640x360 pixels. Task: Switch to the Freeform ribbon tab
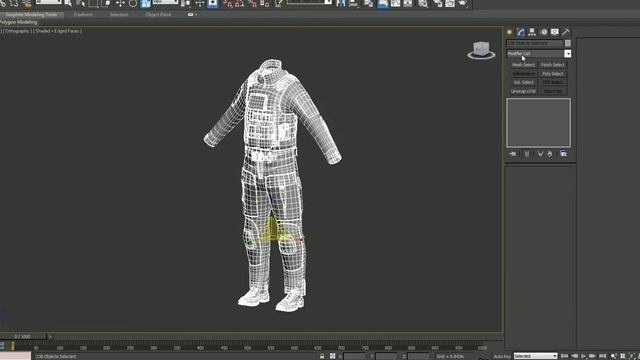coord(83,14)
